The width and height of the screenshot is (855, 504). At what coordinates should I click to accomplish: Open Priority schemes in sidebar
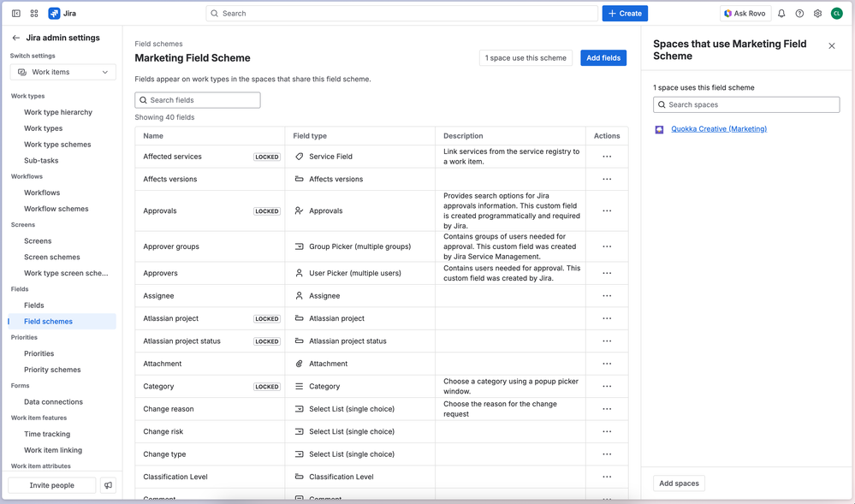[x=52, y=370]
